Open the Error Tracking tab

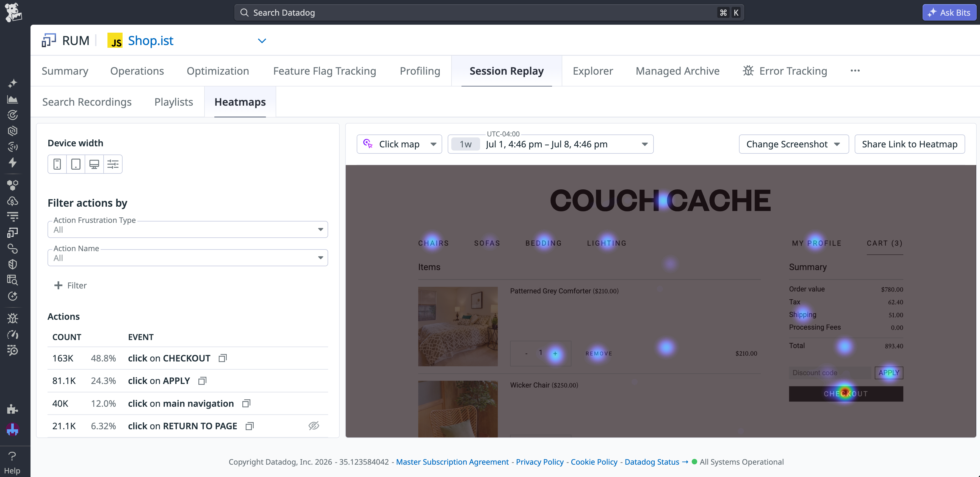[x=785, y=71]
